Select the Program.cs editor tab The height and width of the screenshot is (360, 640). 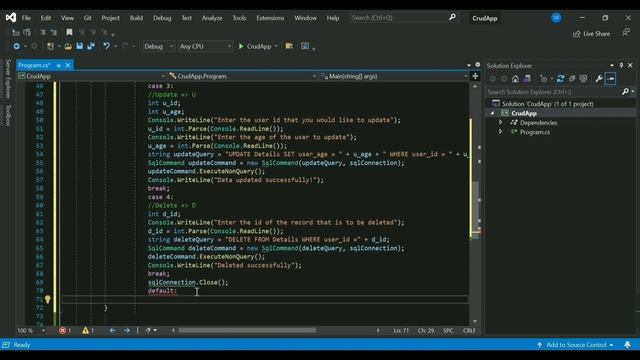click(x=34, y=65)
